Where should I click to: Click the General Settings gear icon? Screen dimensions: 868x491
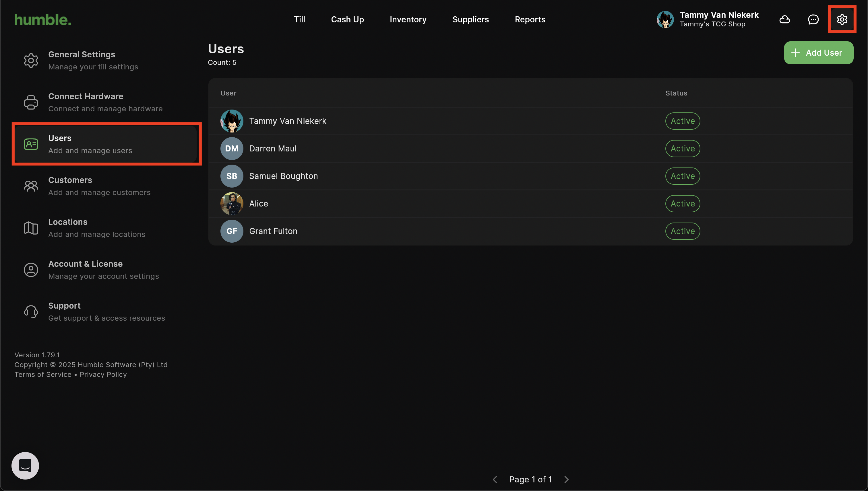(x=31, y=61)
